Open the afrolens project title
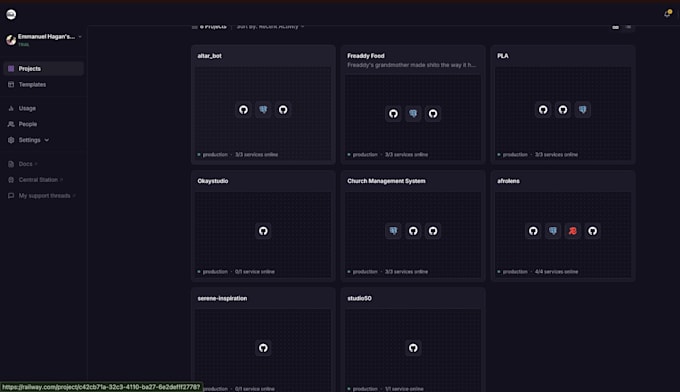This screenshot has width=680, height=392. pyautogui.click(x=508, y=181)
